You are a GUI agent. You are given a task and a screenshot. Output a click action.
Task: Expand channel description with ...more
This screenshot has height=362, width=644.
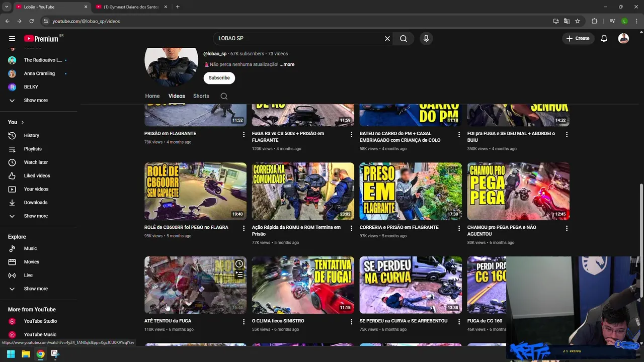click(287, 64)
